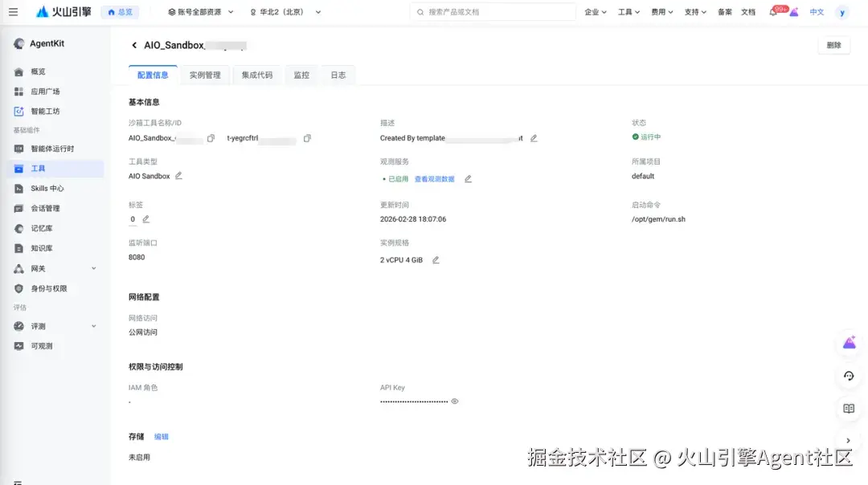Screen dimensions: 868x485
Task: Open the 费用 dropdown menu
Action: (x=662, y=11)
